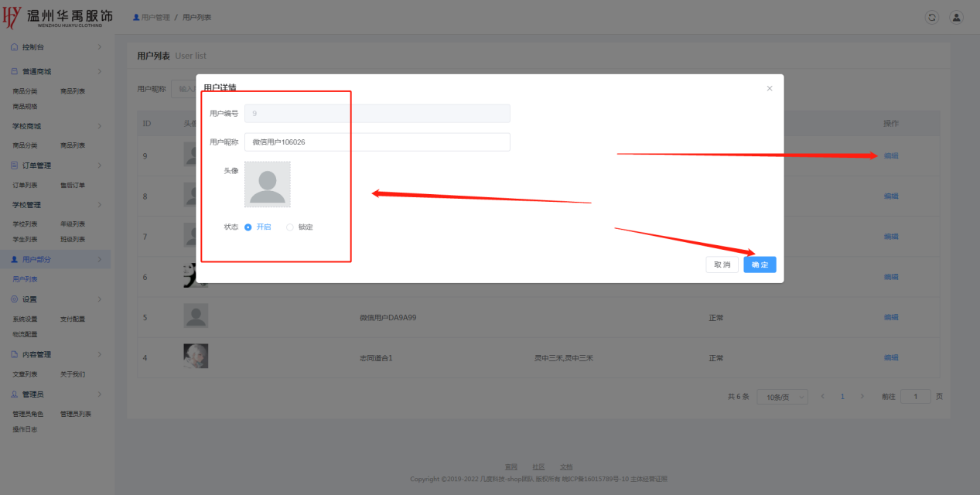Click the 订单管理 icon in sidebar
The image size is (980, 495).
coord(15,166)
